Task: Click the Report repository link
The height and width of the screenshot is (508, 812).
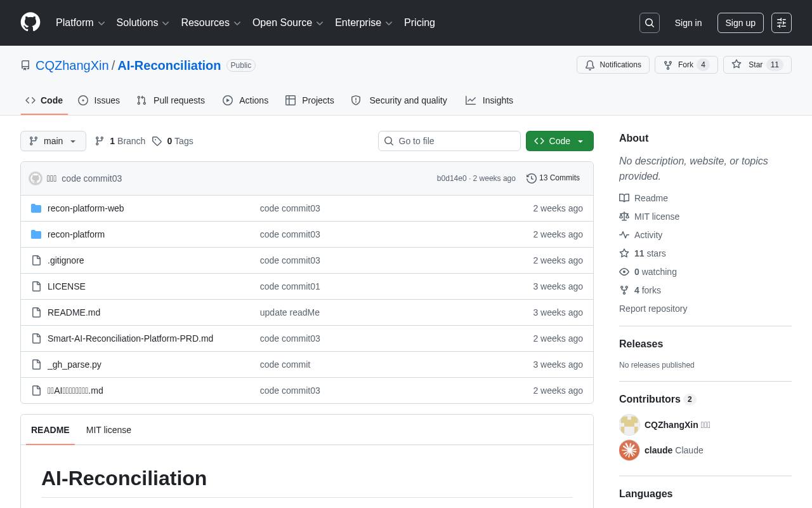Action: (653, 309)
